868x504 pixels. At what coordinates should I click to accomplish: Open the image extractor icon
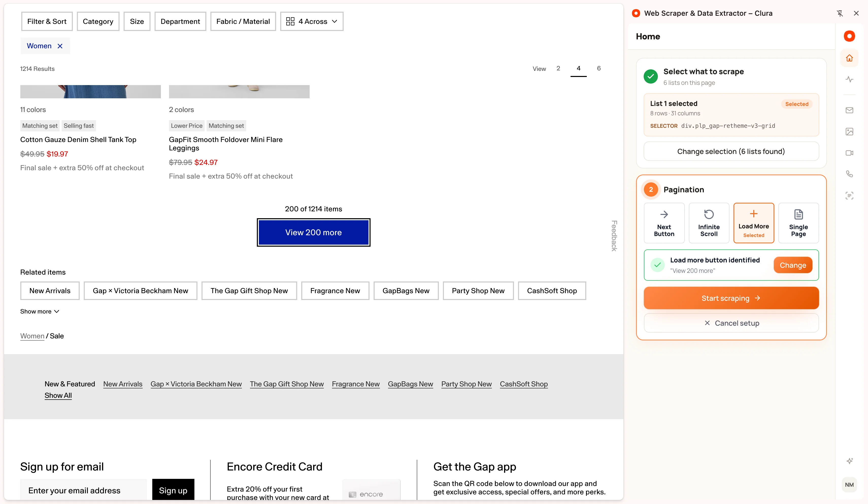tap(849, 132)
